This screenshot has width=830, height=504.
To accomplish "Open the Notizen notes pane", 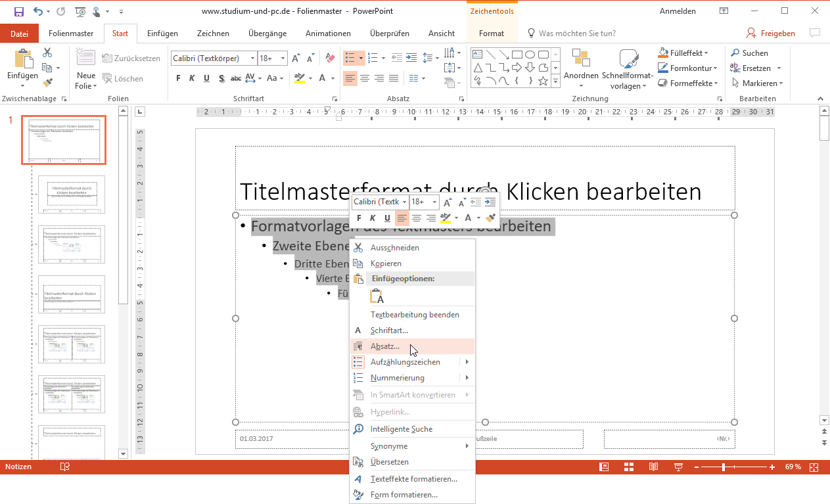I will [18, 467].
